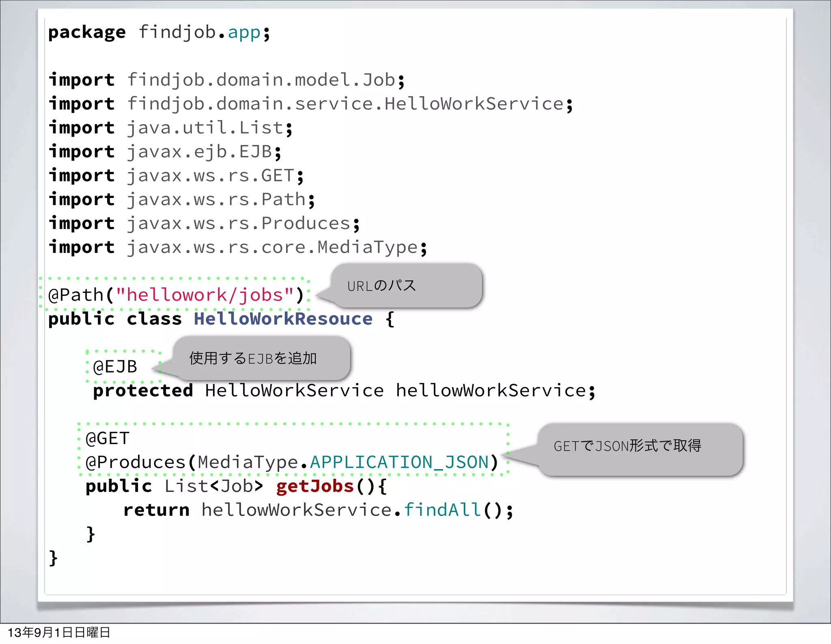Click the HelloWorkService import line
831x644 pixels.
coord(311,104)
